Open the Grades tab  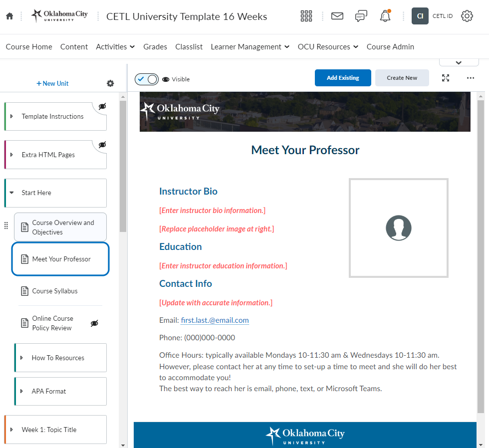click(155, 47)
